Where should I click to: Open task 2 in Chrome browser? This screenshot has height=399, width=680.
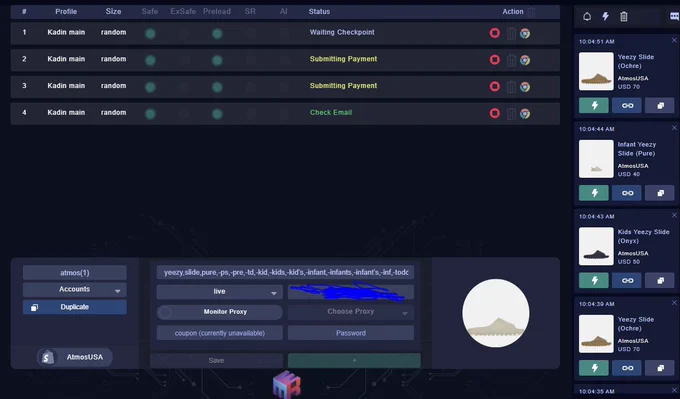click(x=525, y=60)
